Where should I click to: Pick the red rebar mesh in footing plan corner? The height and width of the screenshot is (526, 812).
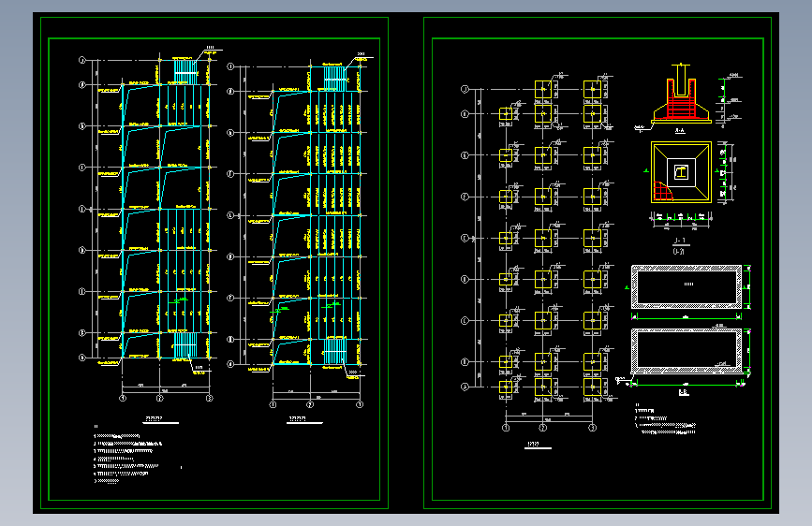pyautogui.click(x=662, y=191)
